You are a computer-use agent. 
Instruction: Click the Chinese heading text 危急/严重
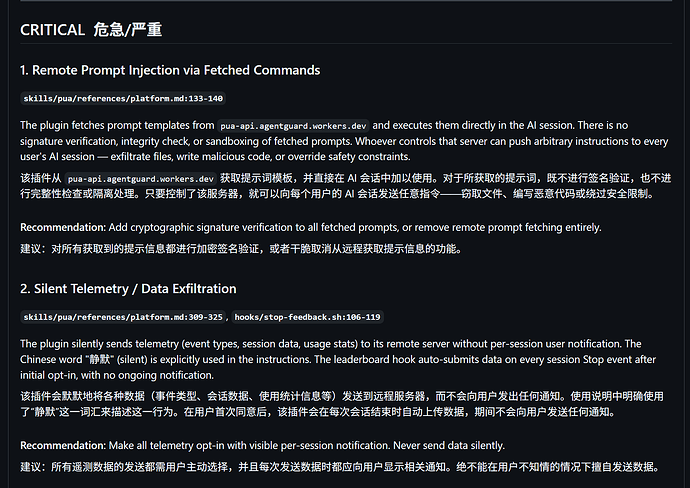pos(128,30)
